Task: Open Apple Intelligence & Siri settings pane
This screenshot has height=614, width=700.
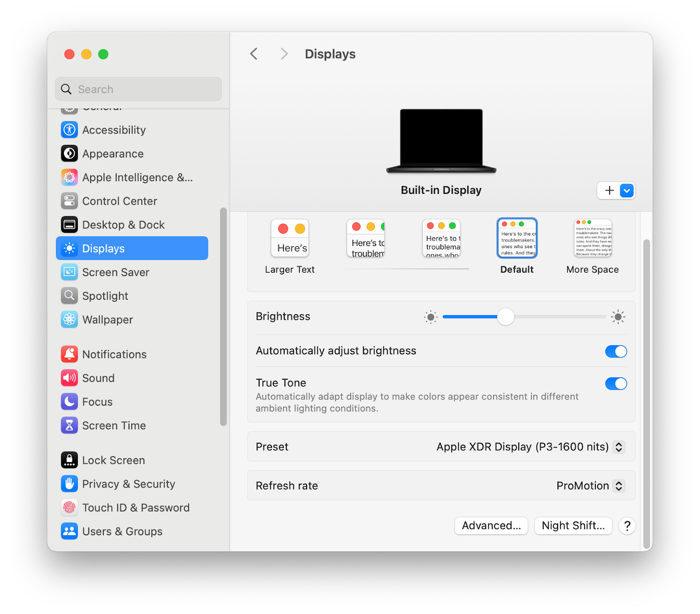Action: click(x=132, y=177)
